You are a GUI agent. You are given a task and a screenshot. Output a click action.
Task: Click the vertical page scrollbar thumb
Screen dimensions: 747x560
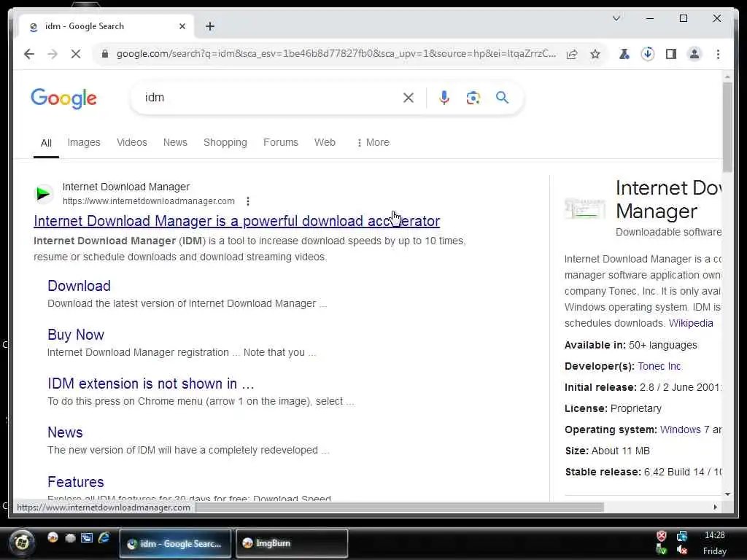pos(727,127)
